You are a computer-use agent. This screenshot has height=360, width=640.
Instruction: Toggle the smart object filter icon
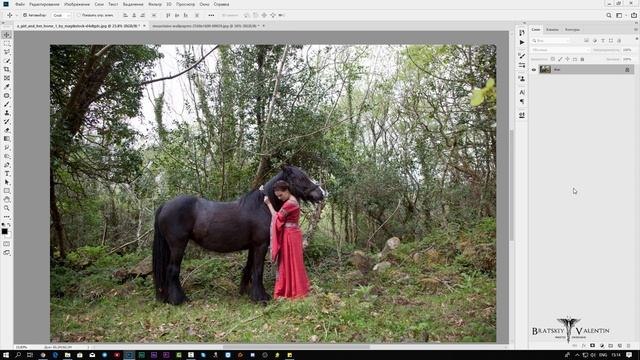[x=619, y=40]
